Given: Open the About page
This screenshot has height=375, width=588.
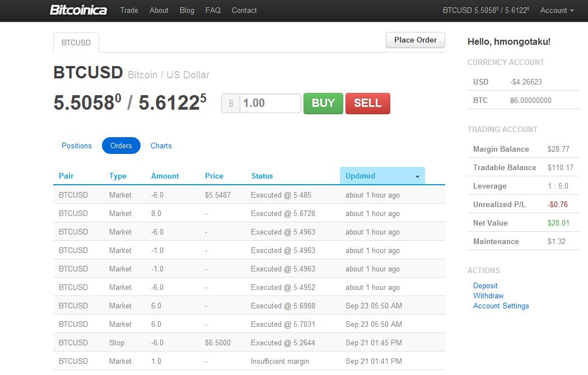Looking at the screenshot, I should click(158, 11).
